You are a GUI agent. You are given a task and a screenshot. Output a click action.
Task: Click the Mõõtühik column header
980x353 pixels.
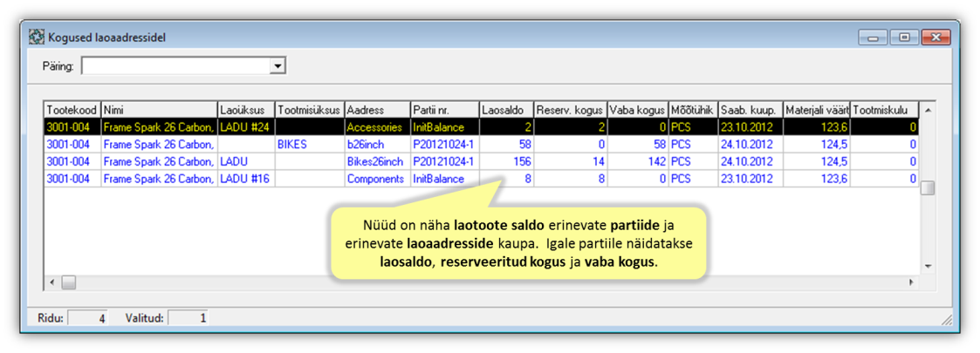(693, 109)
